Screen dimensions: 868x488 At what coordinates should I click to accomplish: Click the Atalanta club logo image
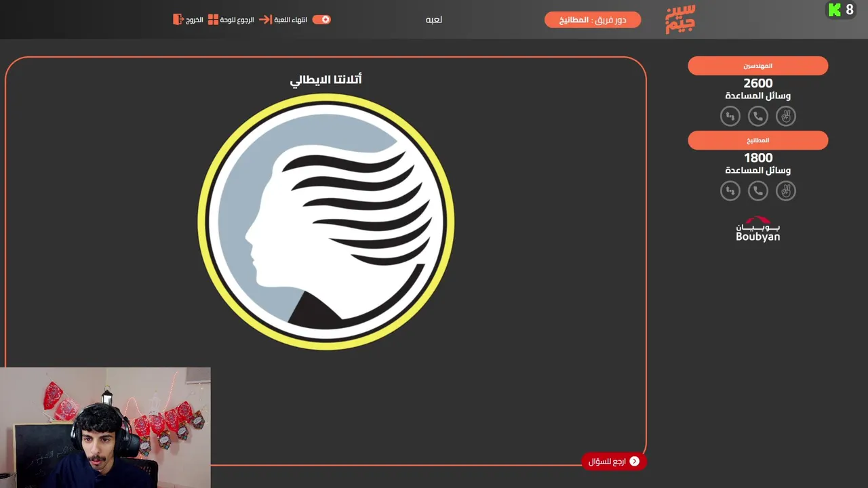pyautogui.click(x=326, y=222)
